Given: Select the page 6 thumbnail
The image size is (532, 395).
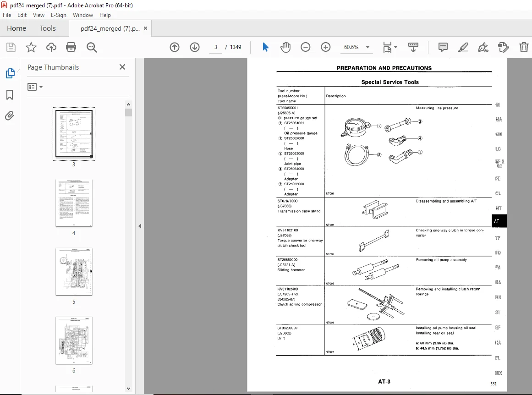Looking at the screenshot, I should coord(74,340).
